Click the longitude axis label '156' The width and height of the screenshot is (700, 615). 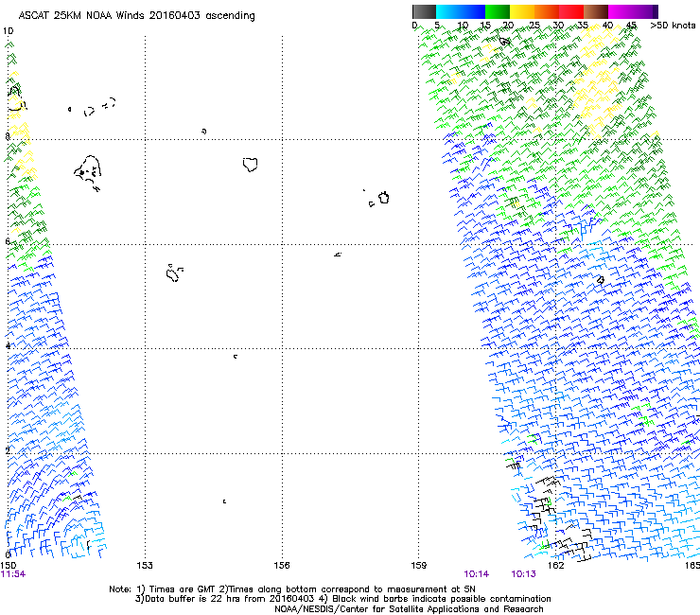[282, 566]
